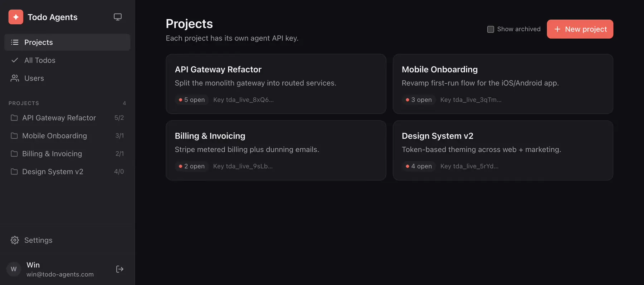
Task: Click the Todo Agents logo icon
Action: [x=16, y=17]
